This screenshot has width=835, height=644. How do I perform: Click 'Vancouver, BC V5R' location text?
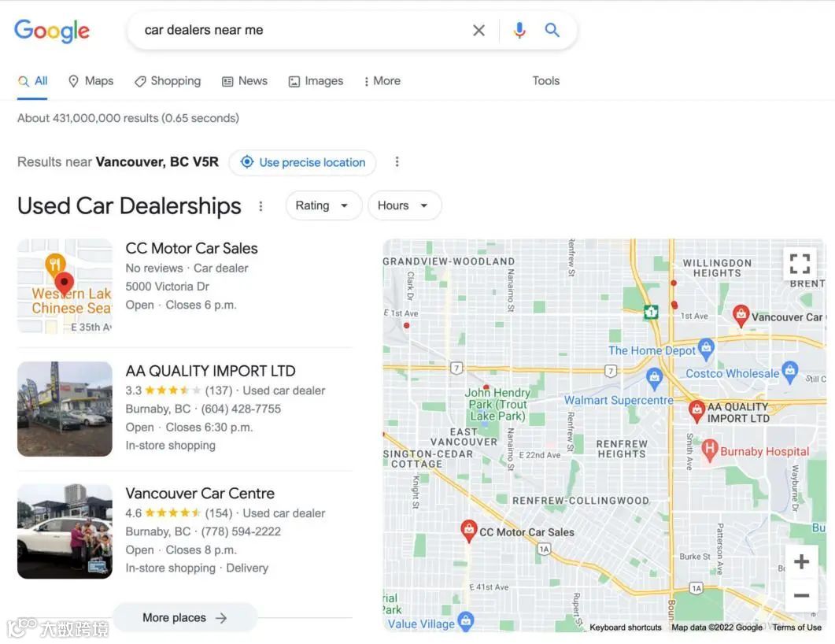pos(157,162)
